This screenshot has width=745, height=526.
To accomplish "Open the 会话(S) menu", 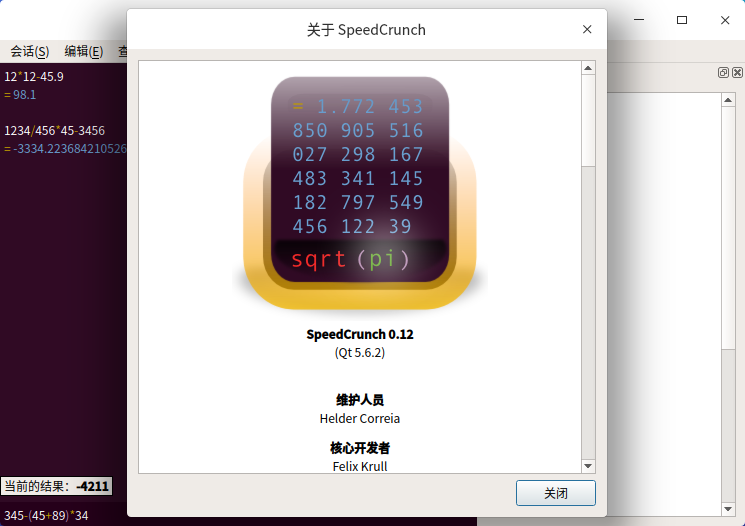I will (x=29, y=51).
